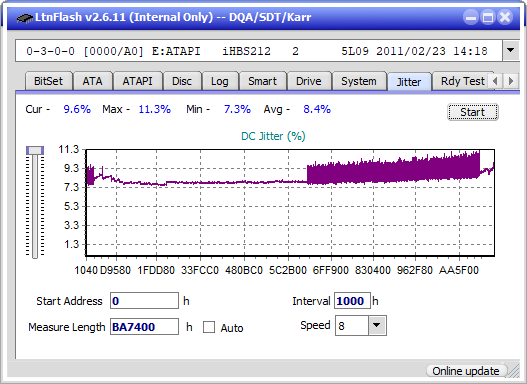Screen dimensions: 527x384
Task: Click the DC Jitter (%) chart title
Action: 273,136
